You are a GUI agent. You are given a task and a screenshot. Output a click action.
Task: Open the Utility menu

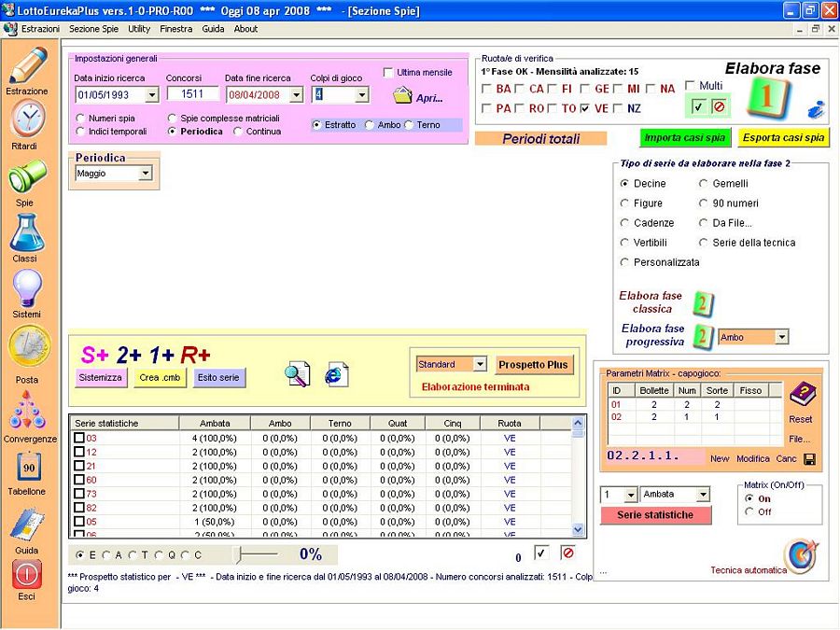(x=139, y=29)
